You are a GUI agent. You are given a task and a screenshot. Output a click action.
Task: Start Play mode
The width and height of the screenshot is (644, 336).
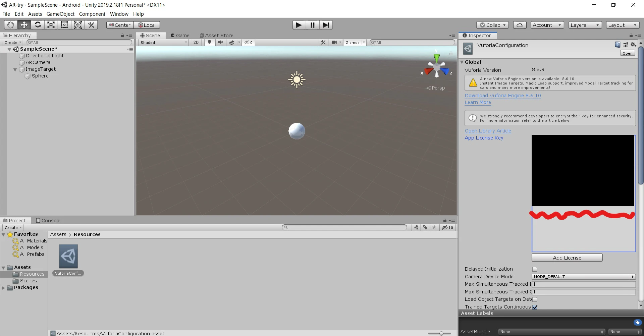point(299,25)
